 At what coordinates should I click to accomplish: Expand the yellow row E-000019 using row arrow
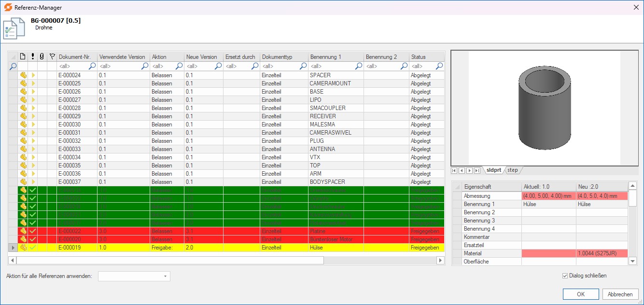coord(13,248)
